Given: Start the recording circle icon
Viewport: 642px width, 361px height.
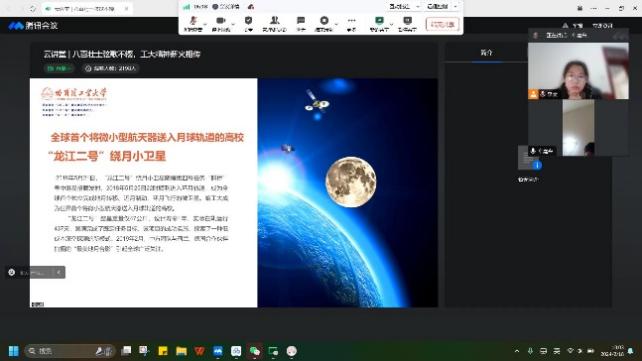Looking at the screenshot, I should click(324, 24).
